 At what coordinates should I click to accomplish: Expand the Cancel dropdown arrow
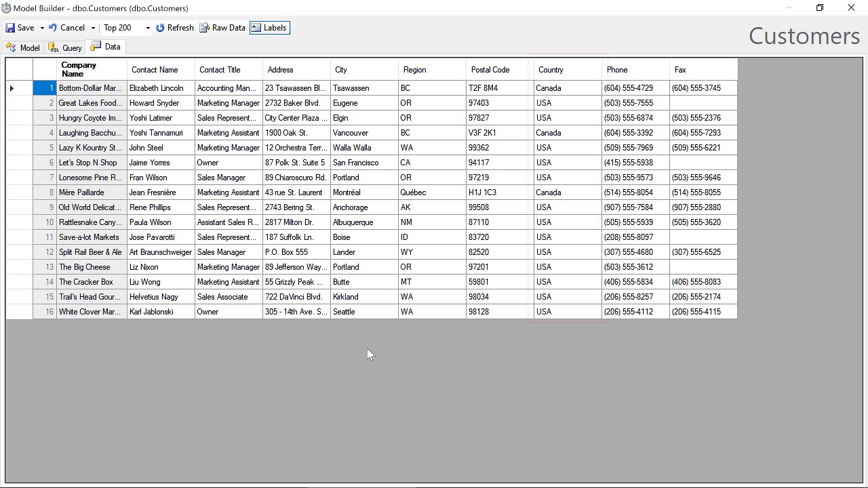93,28
